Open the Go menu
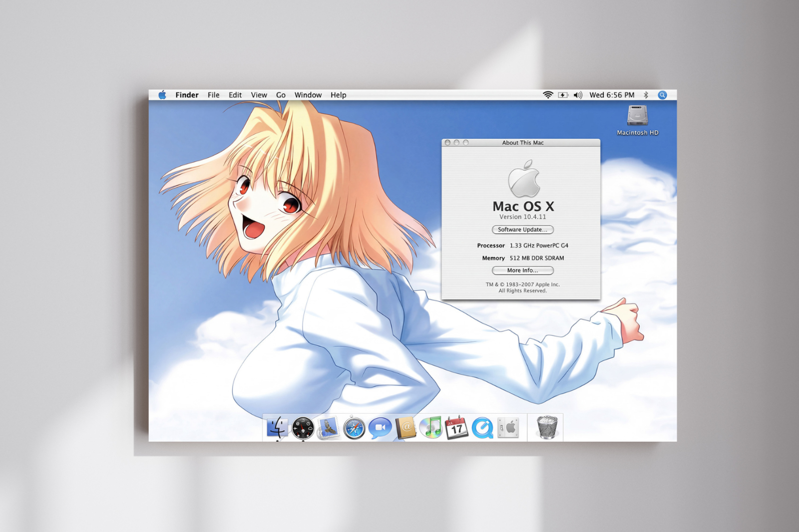799x532 pixels. 281,95
